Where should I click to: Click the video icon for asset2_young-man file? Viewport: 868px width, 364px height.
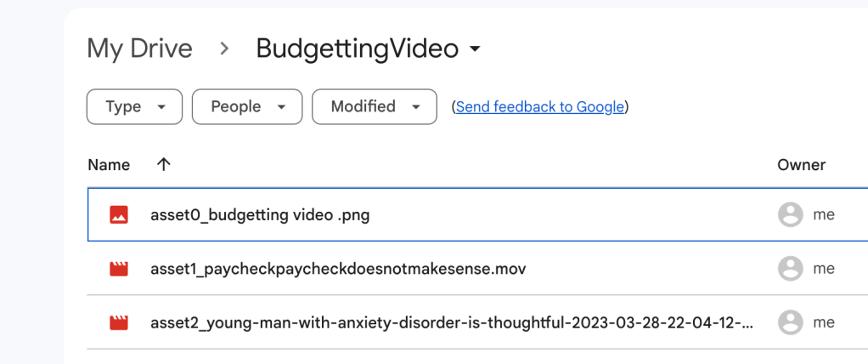tap(119, 322)
